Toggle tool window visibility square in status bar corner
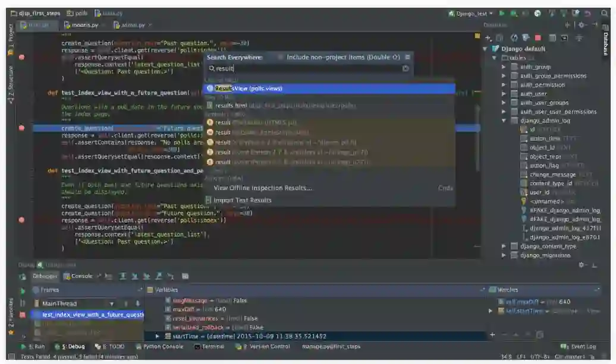 pos(11,356)
